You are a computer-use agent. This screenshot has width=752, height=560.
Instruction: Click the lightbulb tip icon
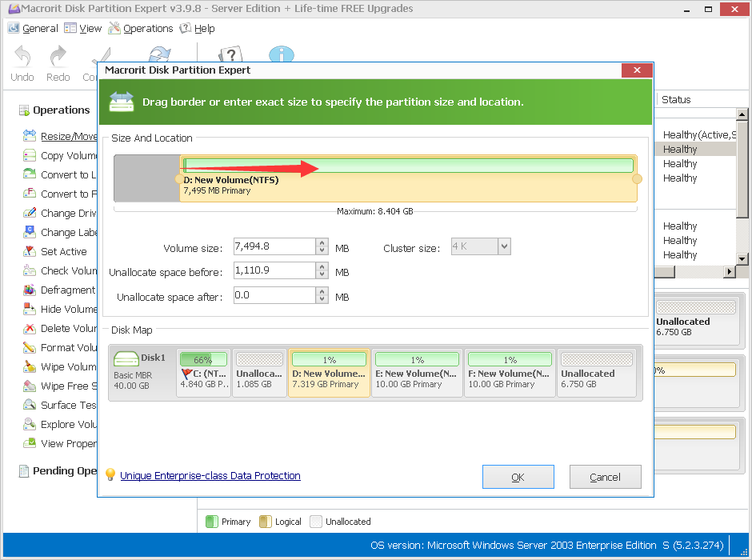110,474
